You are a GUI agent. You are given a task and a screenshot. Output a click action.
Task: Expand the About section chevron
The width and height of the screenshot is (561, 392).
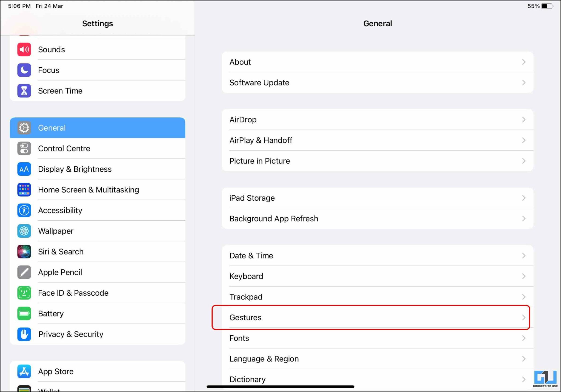click(523, 62)
